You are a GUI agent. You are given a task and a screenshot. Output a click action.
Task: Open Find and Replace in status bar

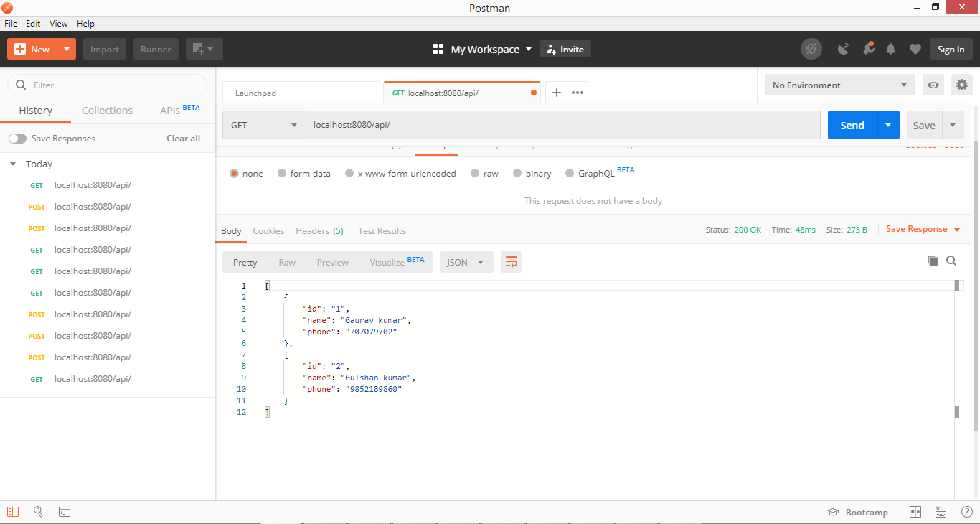38,512
